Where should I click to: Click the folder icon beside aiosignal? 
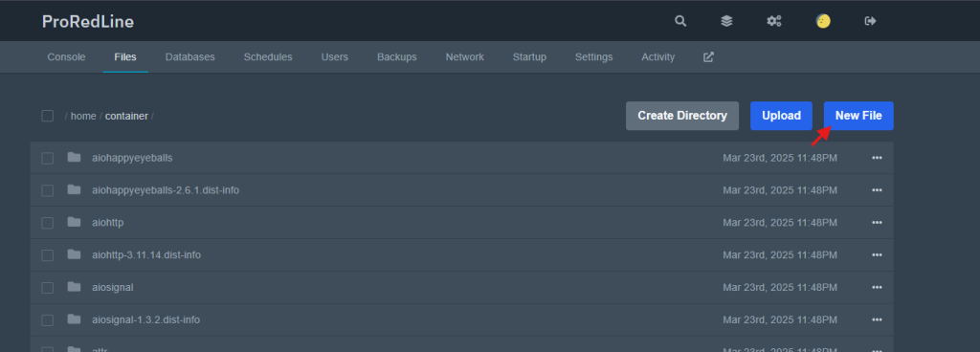pos(75,286)
